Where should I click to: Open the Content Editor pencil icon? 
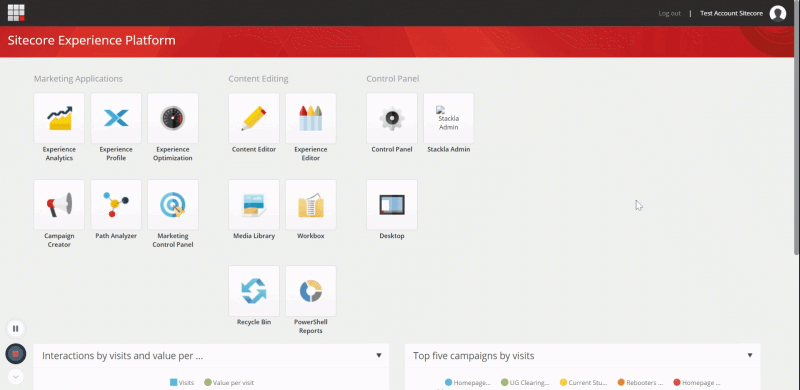tap(254, 118)
